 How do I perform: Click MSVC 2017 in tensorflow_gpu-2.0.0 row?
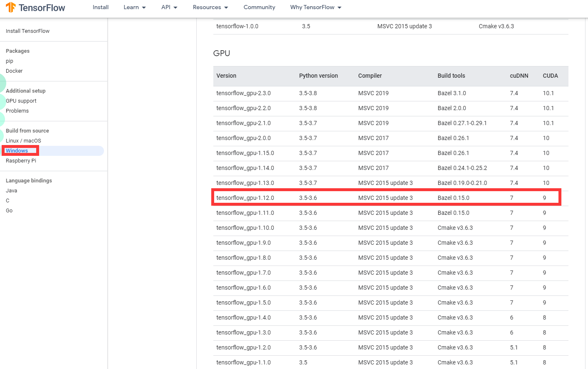pos(373,138)
